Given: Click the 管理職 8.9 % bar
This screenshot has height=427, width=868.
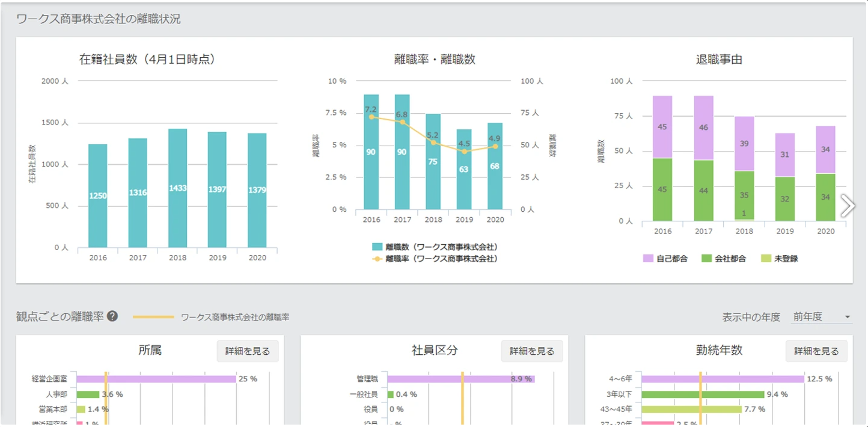Looking at the screenshot, I should (460, 379).
